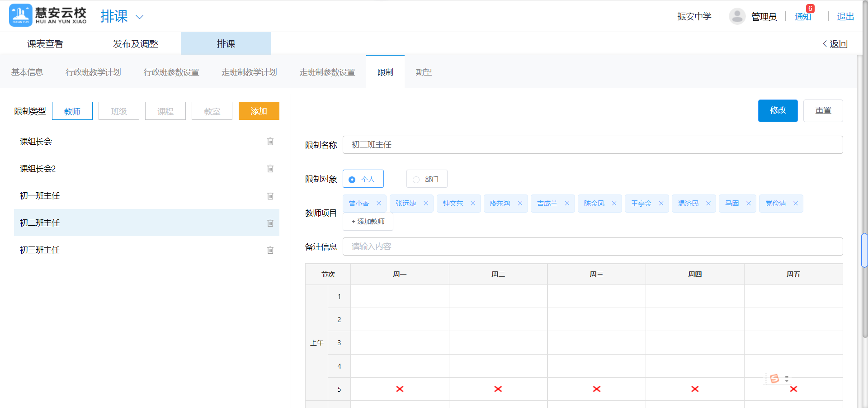Remove teacher 张远婕 tag
The width and height of the screenshot is (868, 408).
coord(426,204)
